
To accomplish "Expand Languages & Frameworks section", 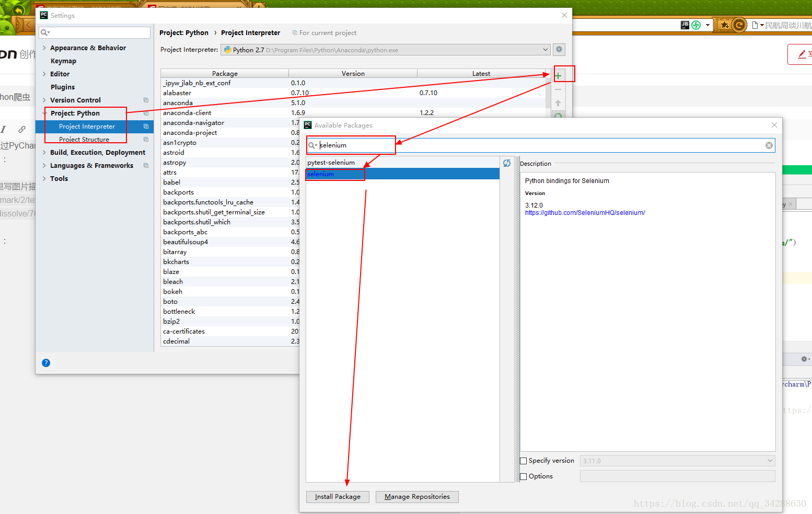I will coord(44,166).
